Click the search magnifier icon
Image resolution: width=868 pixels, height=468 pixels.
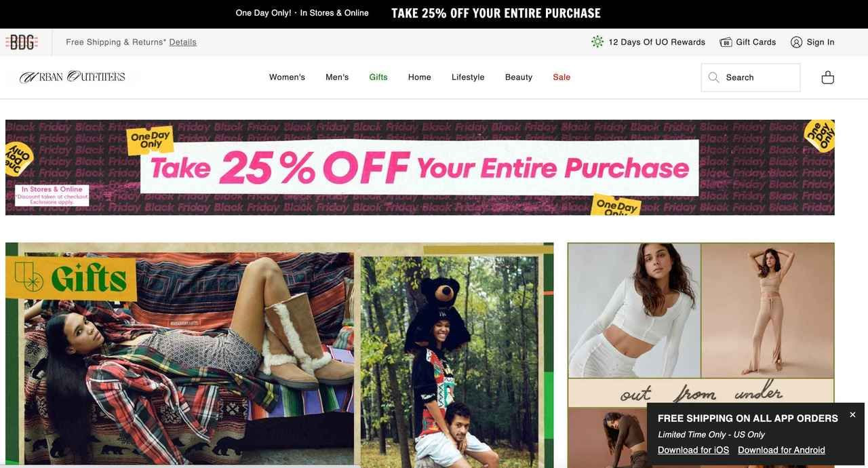click(x=713, y=77)
